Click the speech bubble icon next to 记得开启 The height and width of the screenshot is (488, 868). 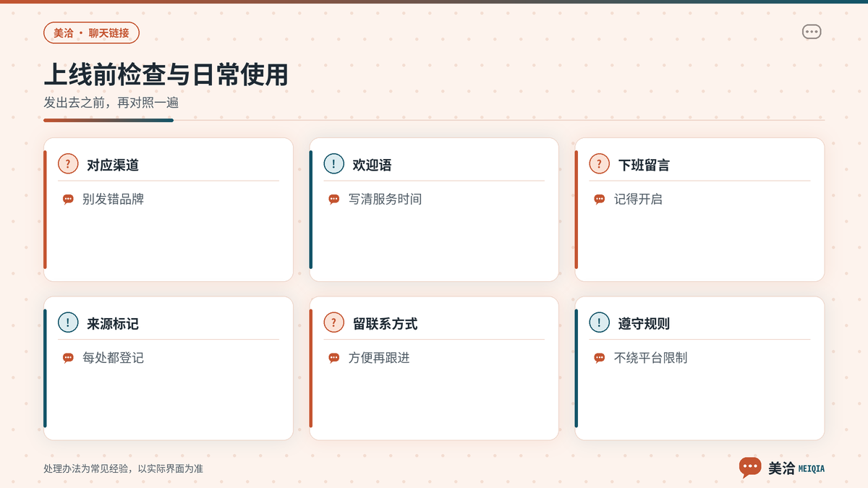[599, 200]
